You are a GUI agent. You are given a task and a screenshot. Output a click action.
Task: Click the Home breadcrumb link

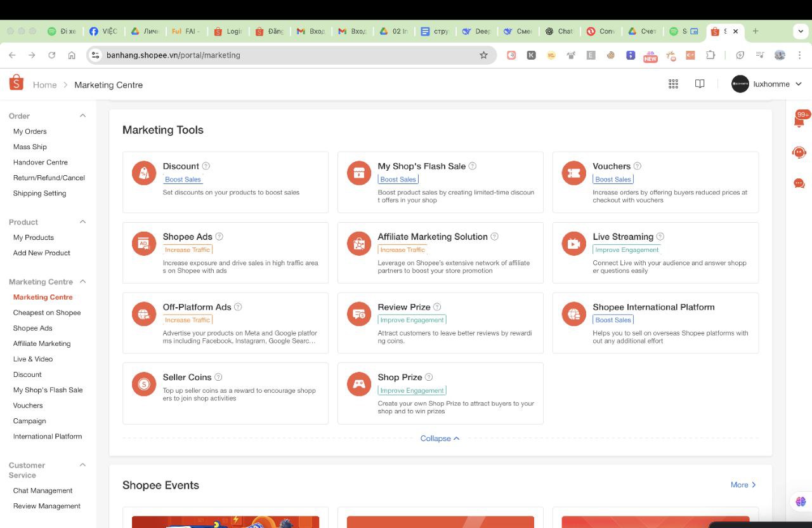(44, 85)
